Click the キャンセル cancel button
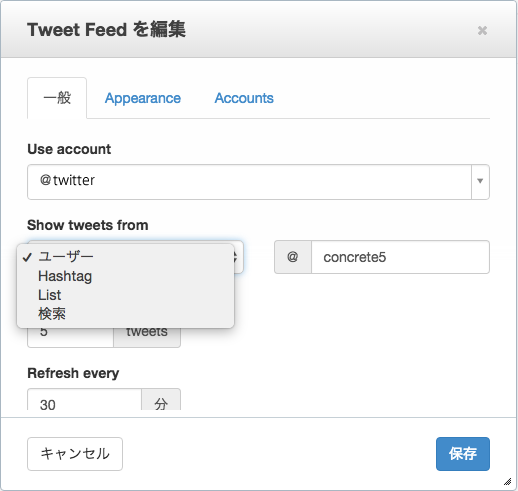Viewport: 518px width, 491px height. 75,454
